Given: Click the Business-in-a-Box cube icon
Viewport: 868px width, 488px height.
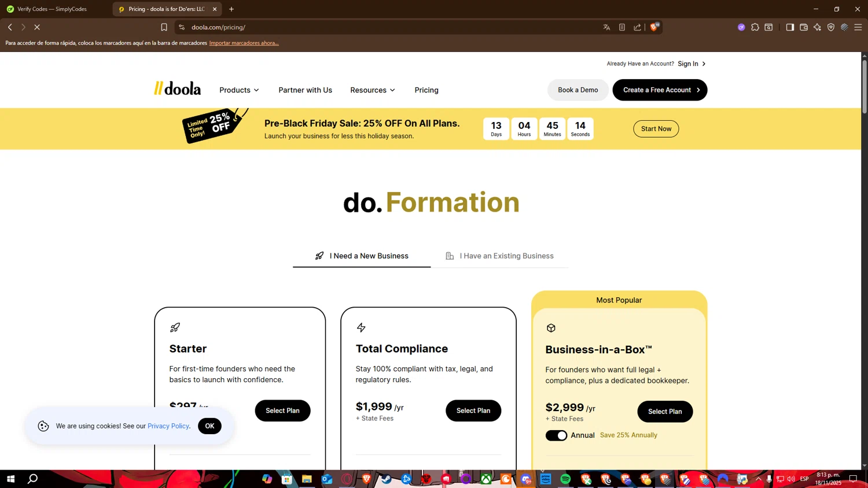Looking at the screenshot, I should tap(551, 328).
